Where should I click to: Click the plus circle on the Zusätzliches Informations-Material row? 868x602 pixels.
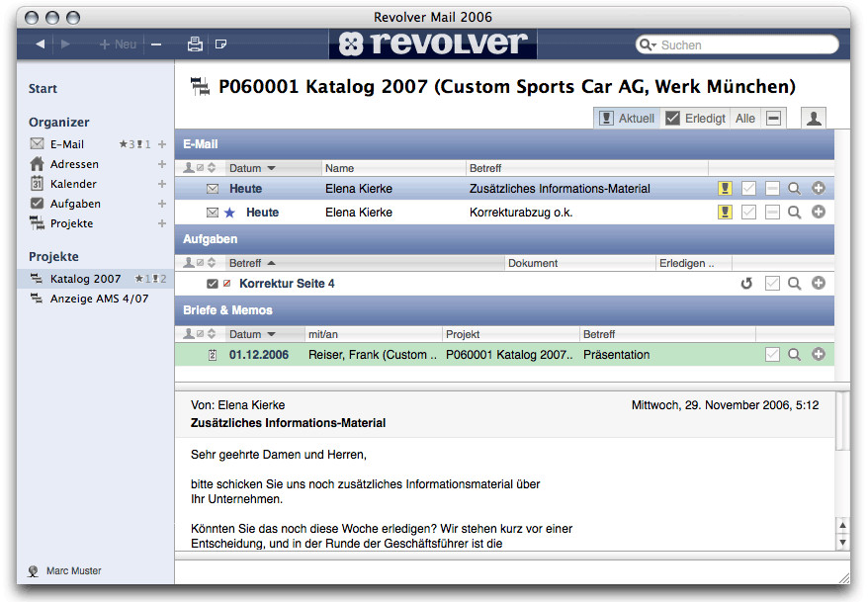[x=819, y=189]
